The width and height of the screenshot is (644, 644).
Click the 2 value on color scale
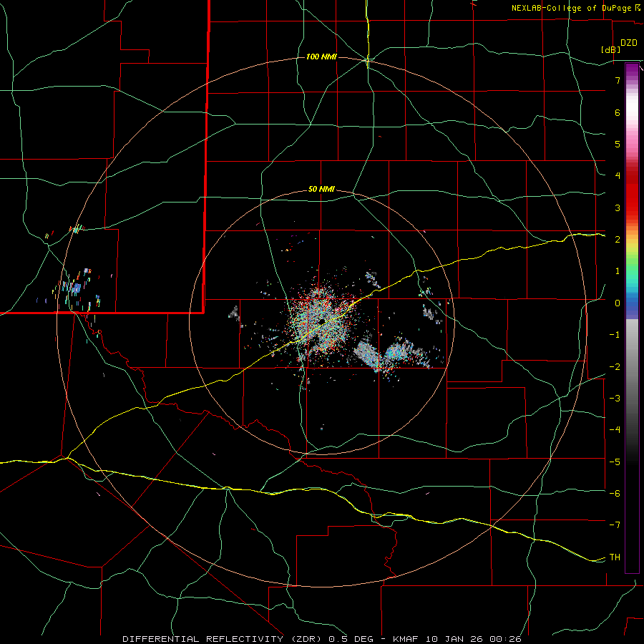618,240
